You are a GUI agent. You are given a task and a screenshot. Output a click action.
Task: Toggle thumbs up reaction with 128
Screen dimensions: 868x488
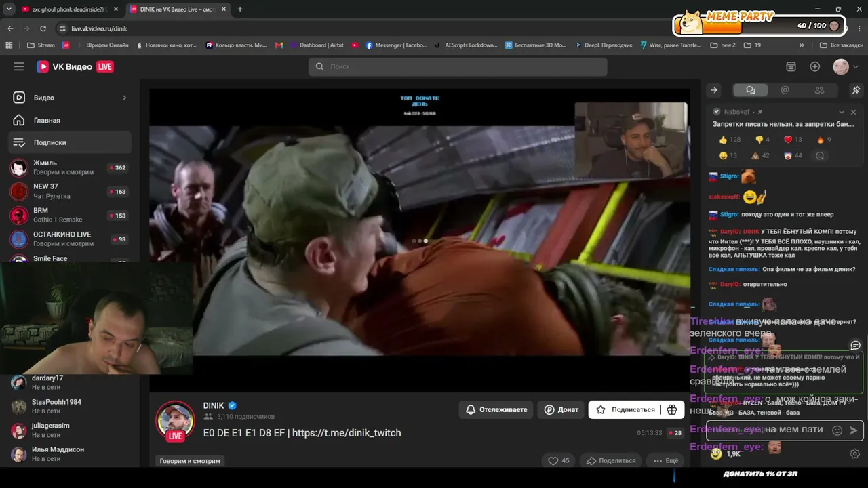(730, 140)
